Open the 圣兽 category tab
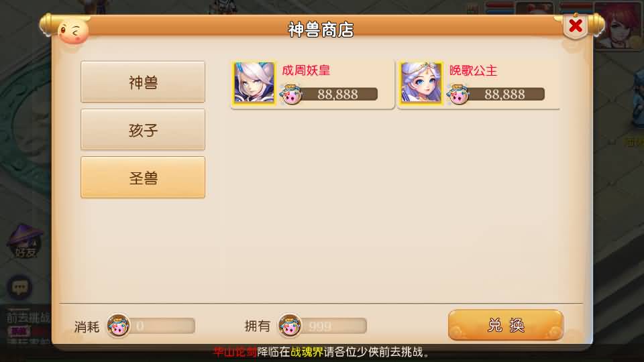644x362 pixels. 143,177
